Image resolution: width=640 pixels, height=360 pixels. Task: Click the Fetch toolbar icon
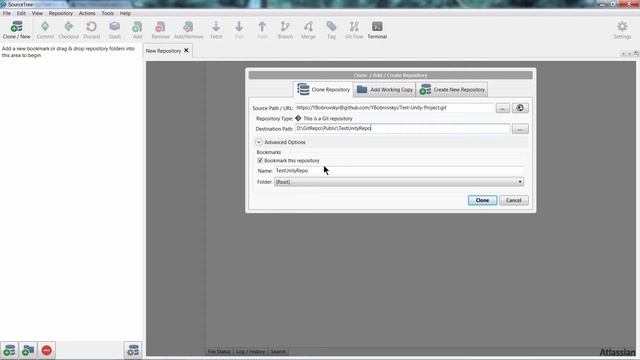[216, 30]
